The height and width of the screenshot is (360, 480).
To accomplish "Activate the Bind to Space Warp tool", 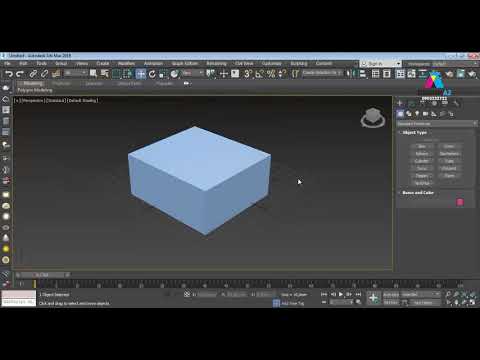I will [x=56, y=74].
